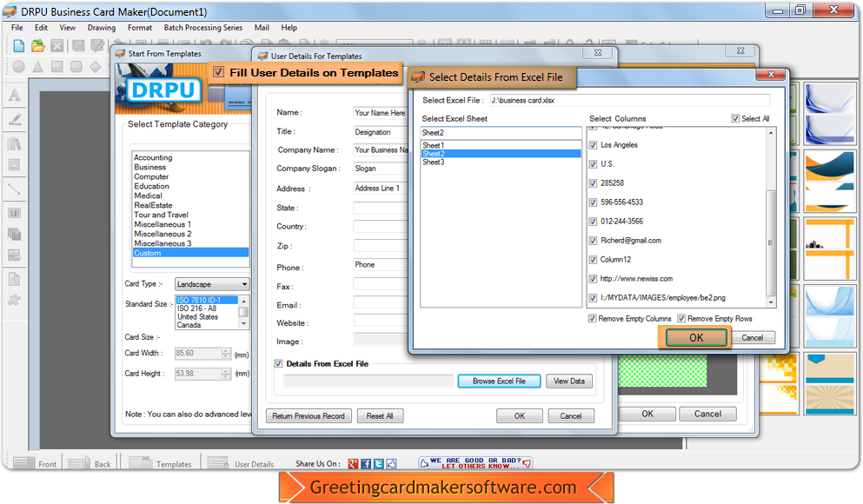Click the Reset All button
The height and width of the screenshot is (504, 863).
380,416
